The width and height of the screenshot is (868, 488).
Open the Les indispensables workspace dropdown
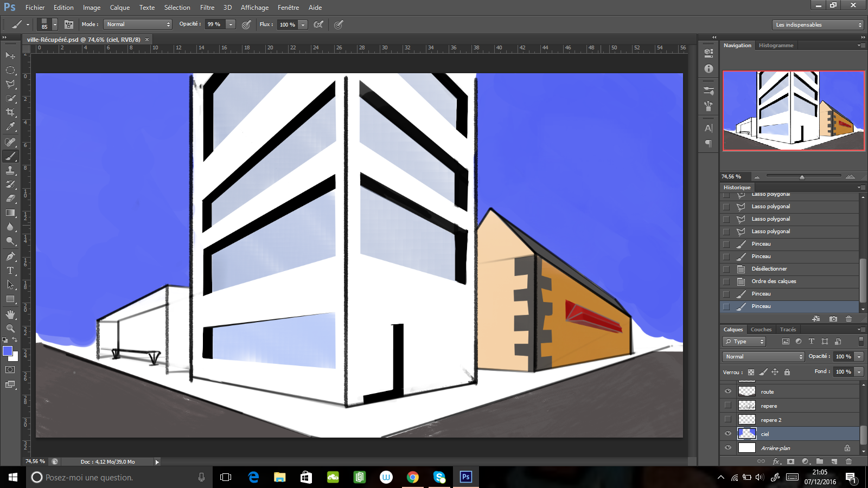coord(818,25)
